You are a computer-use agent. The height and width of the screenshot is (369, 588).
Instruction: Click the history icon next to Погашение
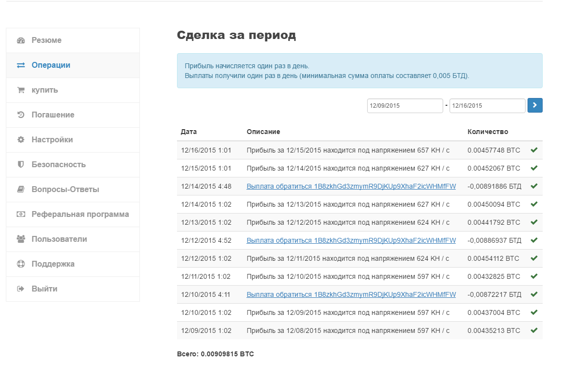tap(20, 115)
